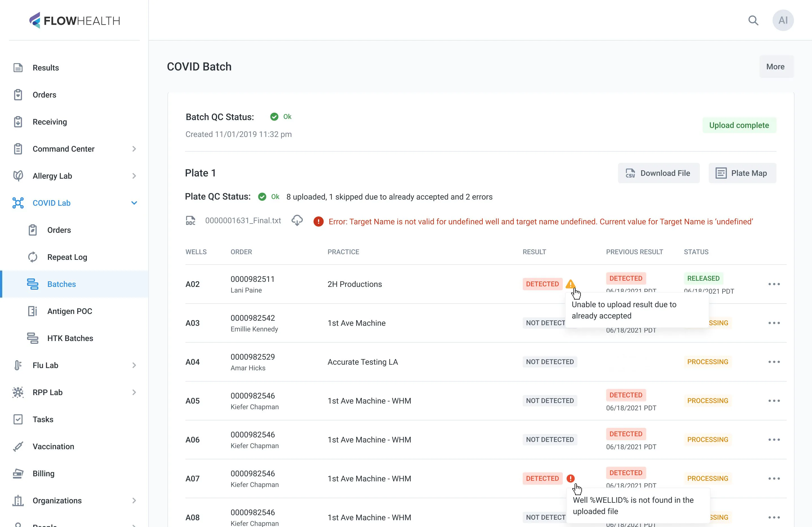
Task: Open the Plate Map button
Action: pyautogui.click(x=742, y=173)
